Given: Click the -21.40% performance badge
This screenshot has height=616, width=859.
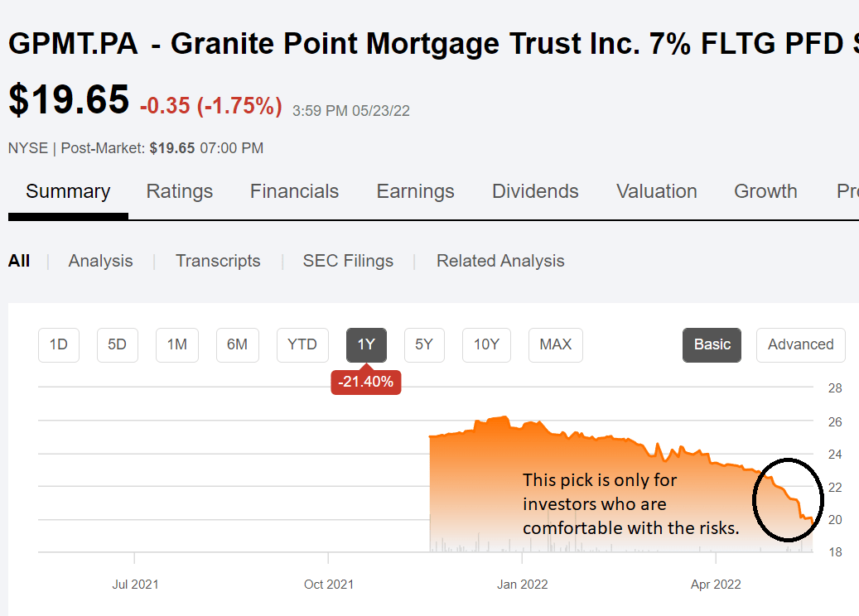Looking at the screenshot, I should pos(366,382).
